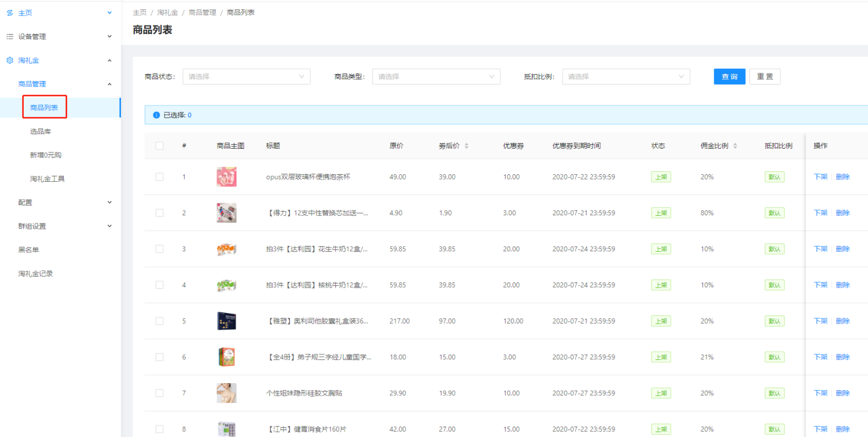The height and width of the screenshot is (437, 868).
Task: Click the title 个性姐妹隐形硅胶文胸贴
Action: pyautogui.click(x=304, y=393)
